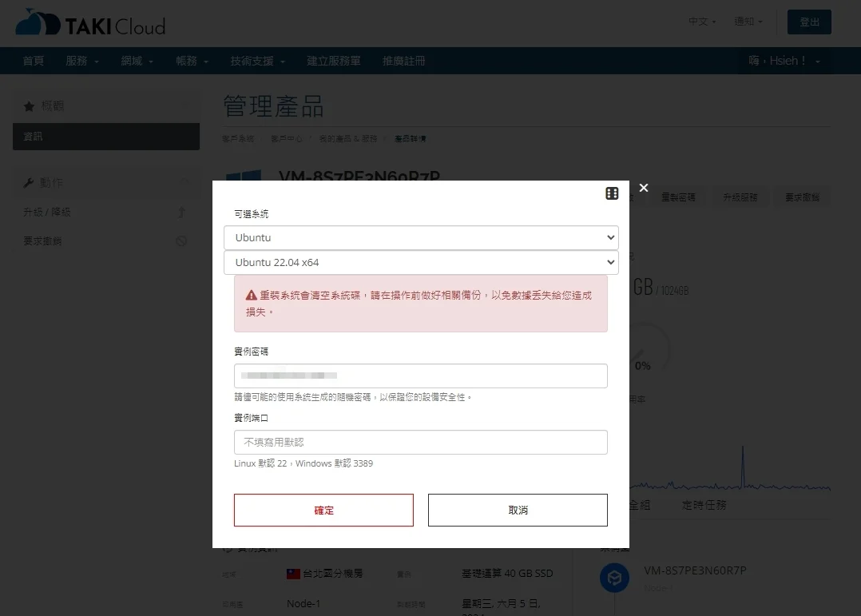Click the 實例端口 port input field

(x=421, y=443)
